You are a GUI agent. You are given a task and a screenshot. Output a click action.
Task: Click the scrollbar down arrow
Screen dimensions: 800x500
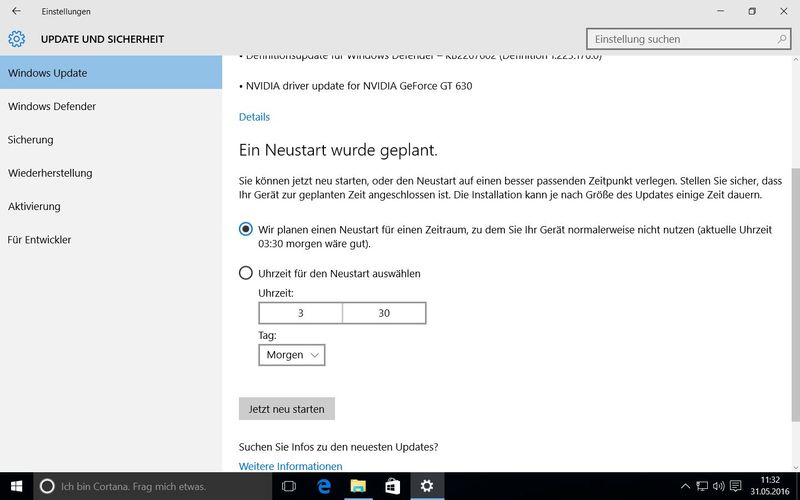point(795,466)
